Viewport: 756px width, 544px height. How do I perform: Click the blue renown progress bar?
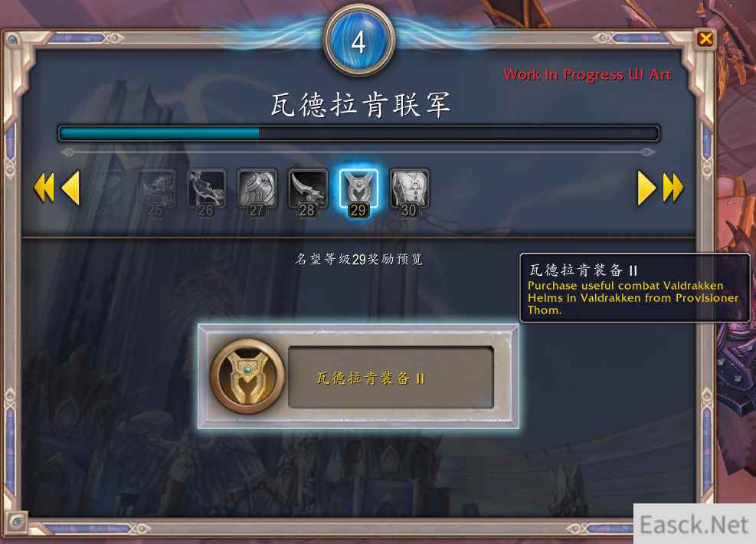point(358,133)
